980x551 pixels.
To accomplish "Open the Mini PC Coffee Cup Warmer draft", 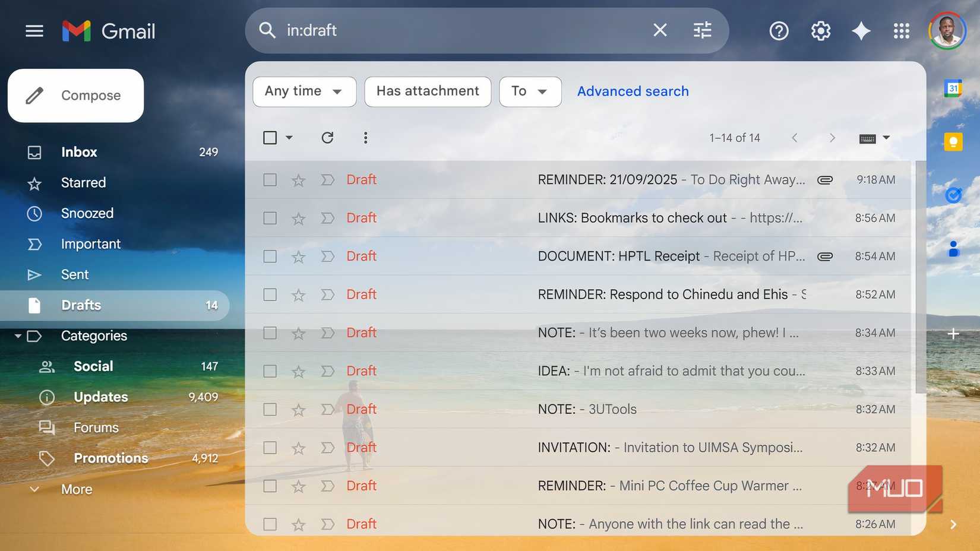I will pos(578,486).
